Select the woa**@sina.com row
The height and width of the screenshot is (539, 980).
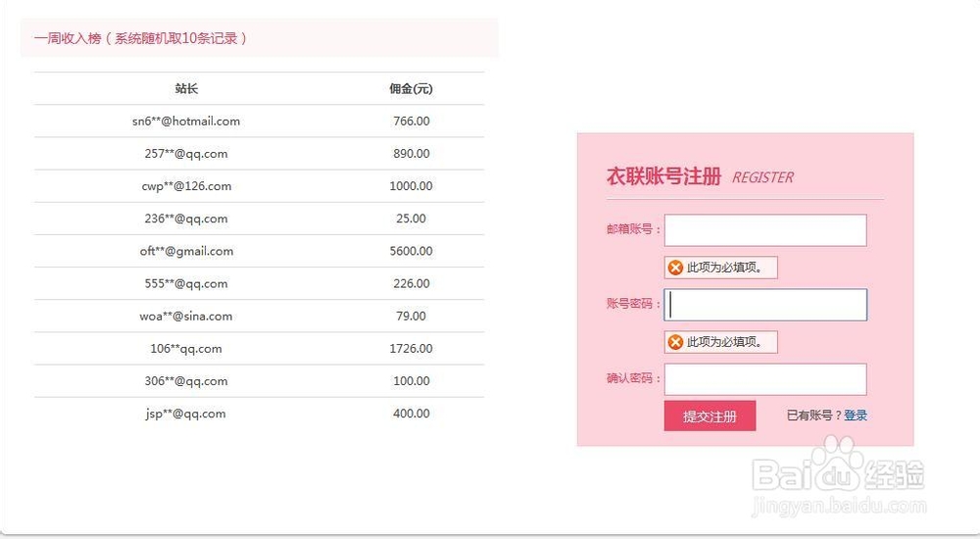(186, 317)
